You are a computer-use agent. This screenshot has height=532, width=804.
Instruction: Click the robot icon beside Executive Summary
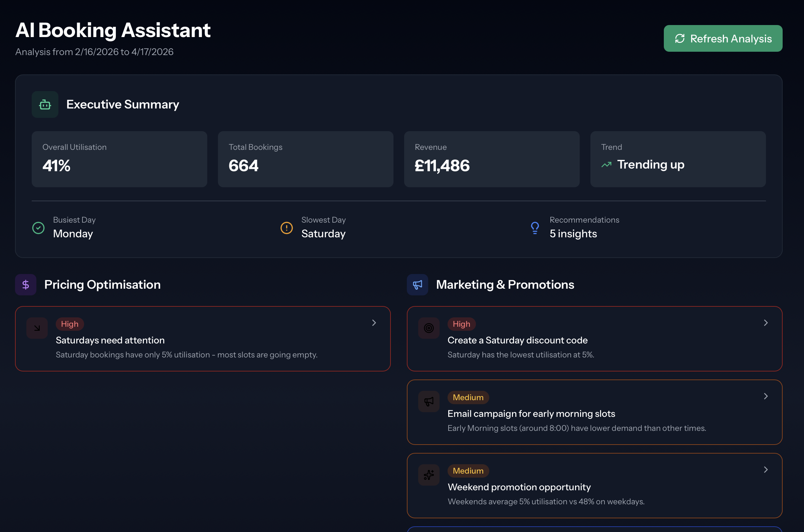[x=45, y=104]
